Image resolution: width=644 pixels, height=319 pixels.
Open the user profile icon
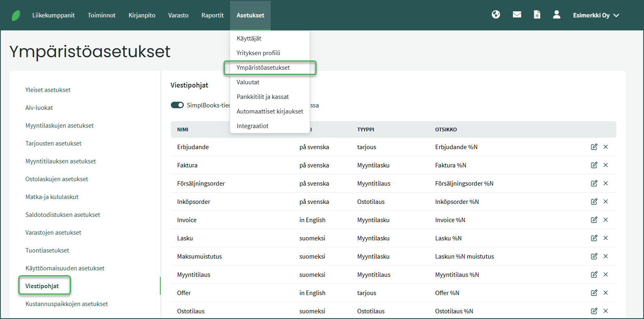(556, 15)
